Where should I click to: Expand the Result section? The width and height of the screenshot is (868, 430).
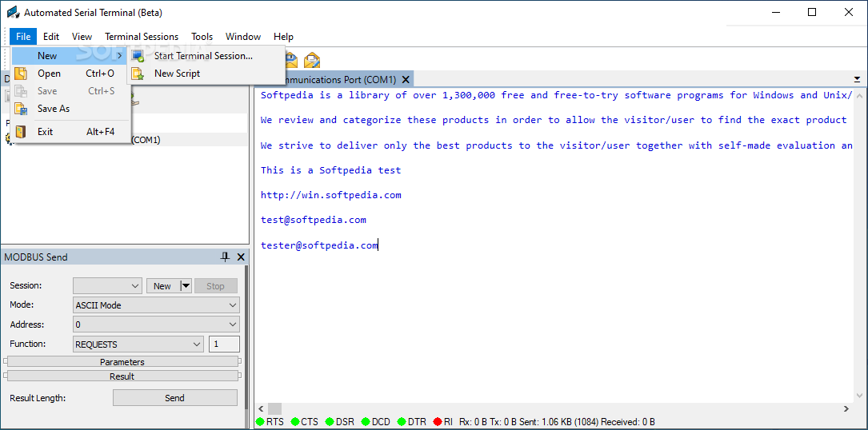tap(122, 376)
